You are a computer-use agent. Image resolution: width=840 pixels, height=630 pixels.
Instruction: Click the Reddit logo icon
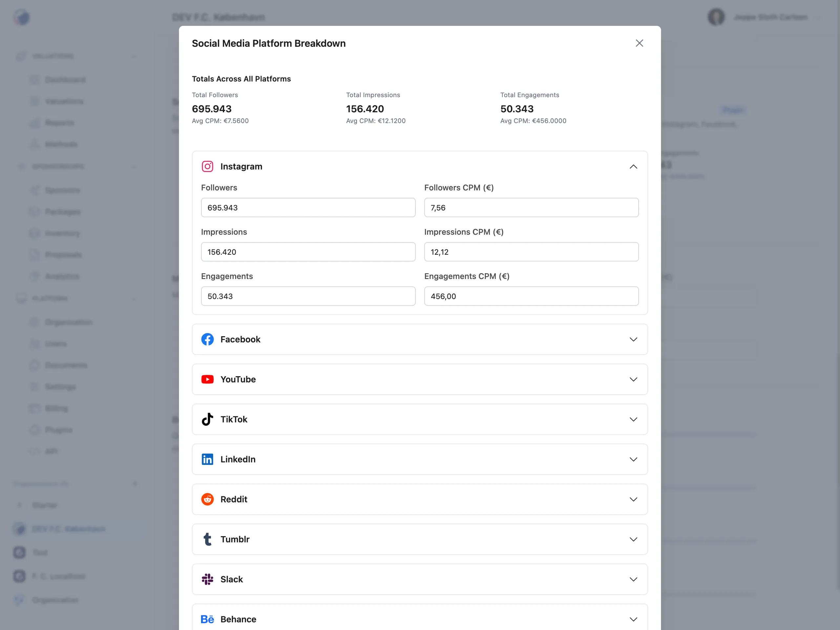point(207,499)
